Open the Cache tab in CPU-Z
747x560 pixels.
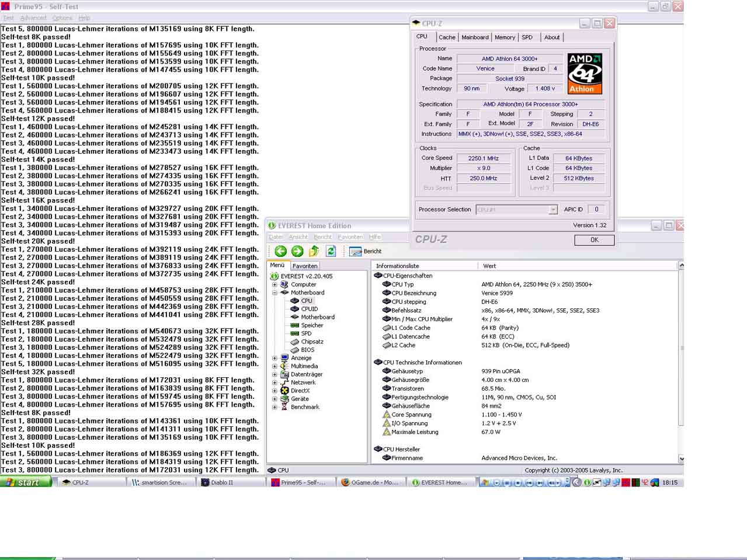point(447,37)
